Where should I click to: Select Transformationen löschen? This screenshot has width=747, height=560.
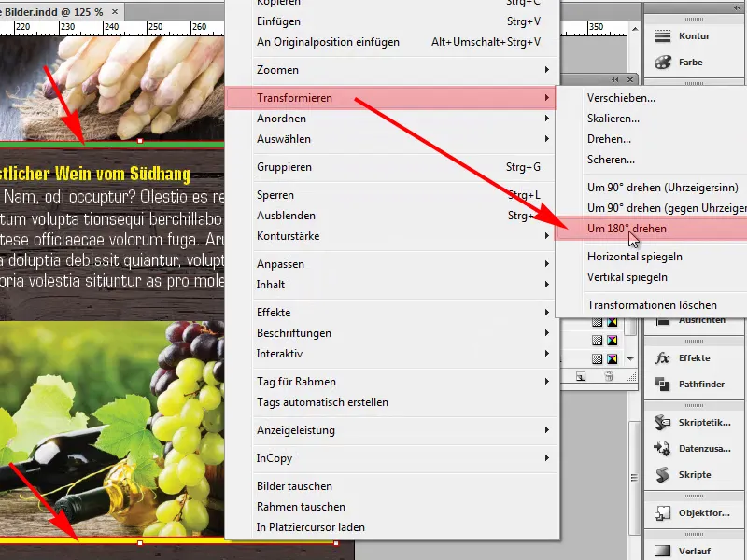click(652, 305)
